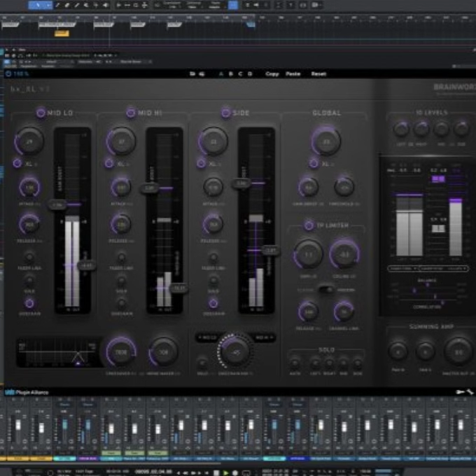Click the Reset button in plugin toolbar
Screen dimensions: 476x476
318,73
